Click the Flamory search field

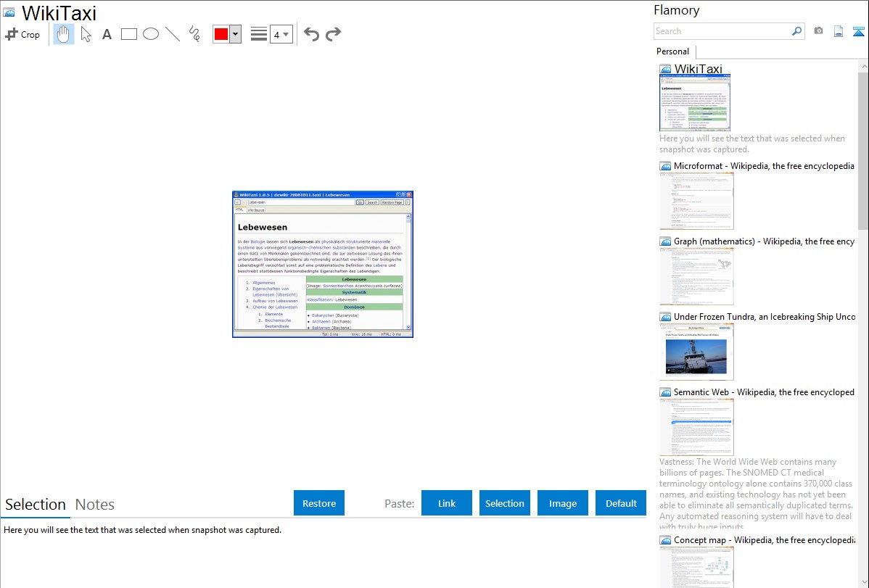tap(722, 31)
